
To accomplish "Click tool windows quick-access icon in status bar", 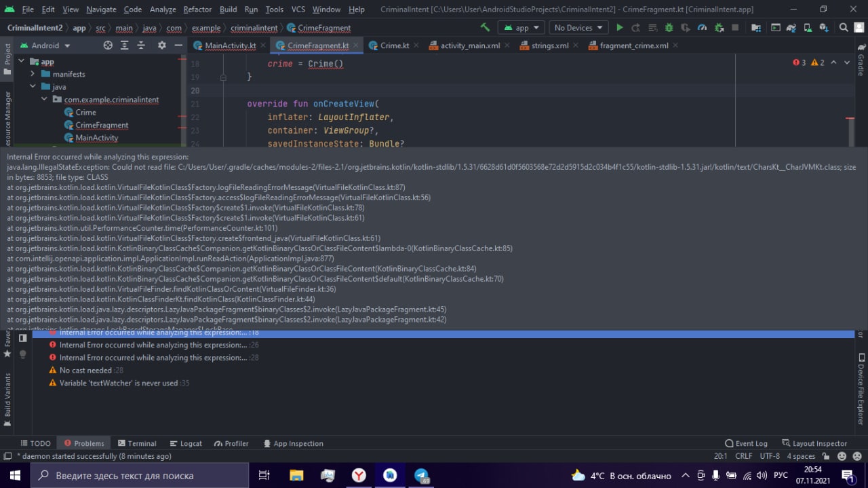I will click(7, 456).
